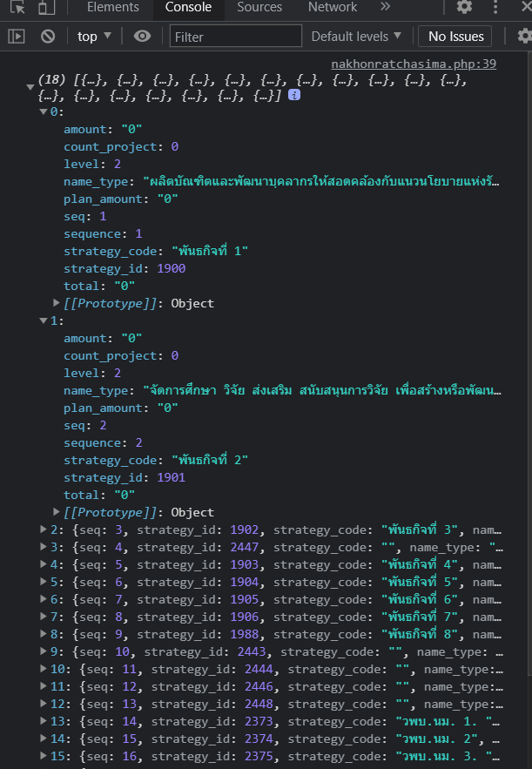Viewport: 532px width, 769px height.
Task: Open the more tabs chevron menu
Action: [x=385, y=7]
